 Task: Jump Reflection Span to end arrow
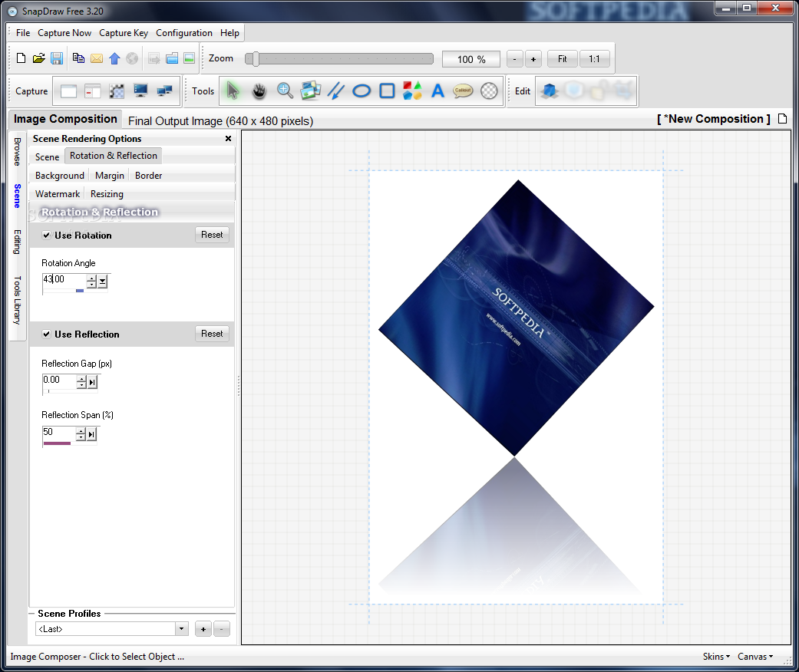click(x=91, y=433)
